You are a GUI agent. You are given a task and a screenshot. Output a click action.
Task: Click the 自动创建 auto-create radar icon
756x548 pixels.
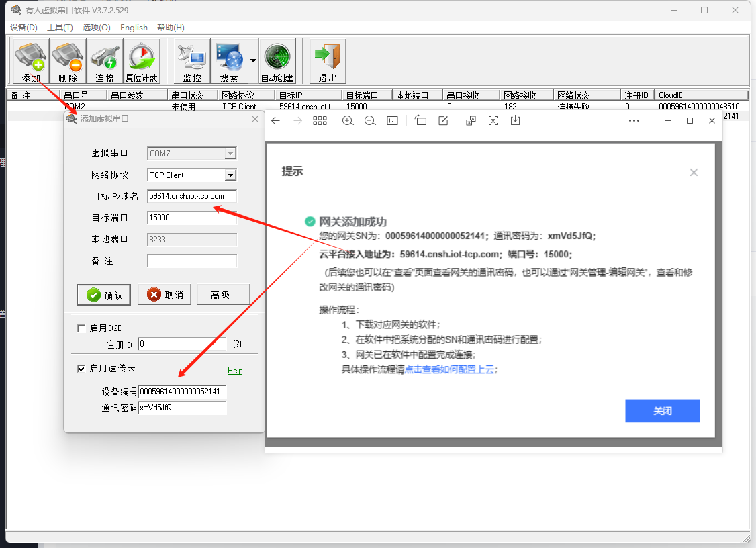[277, 60]
